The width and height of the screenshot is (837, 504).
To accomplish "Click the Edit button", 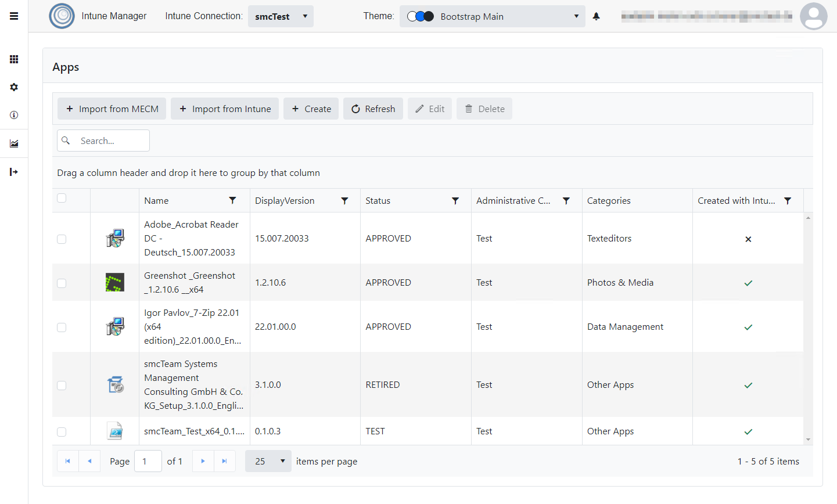I will pos(430,109).
